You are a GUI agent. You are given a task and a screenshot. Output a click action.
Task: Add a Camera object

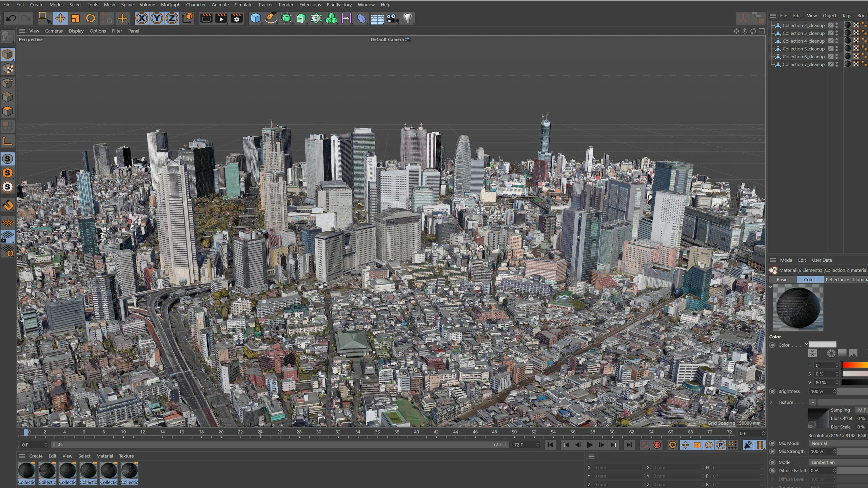(392, 18)
